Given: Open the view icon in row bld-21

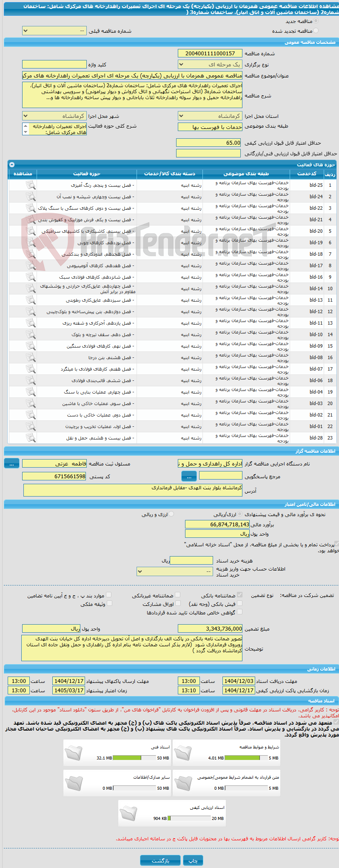Looking at the screenshot, I should [x=30, y=220].
